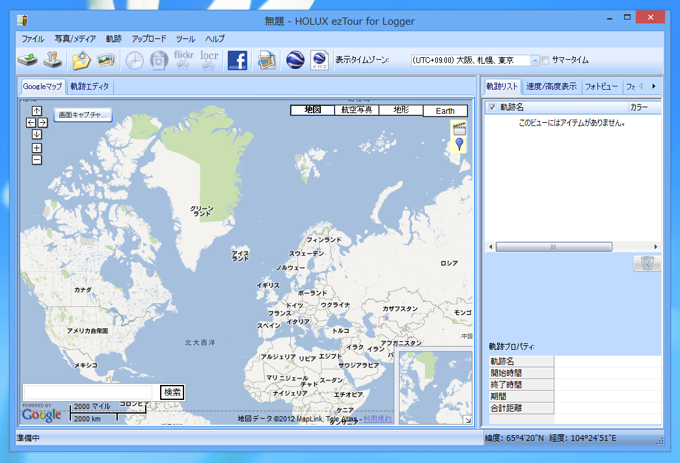The height and width of the screenshot is (463, 680).
Task: Click the add photos pictures icon
Action: (x=106, y=60)
